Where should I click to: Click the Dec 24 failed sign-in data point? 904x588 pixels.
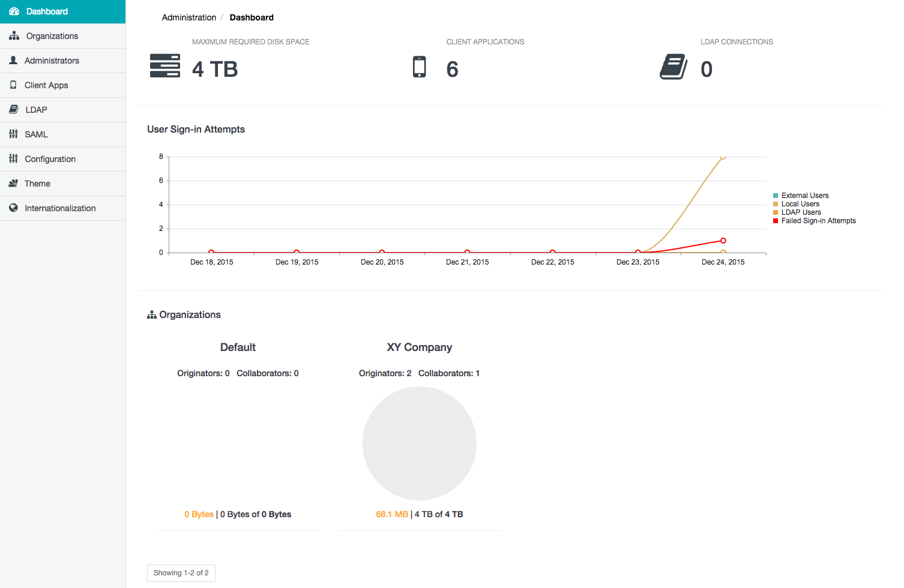(x=723, y=241)
